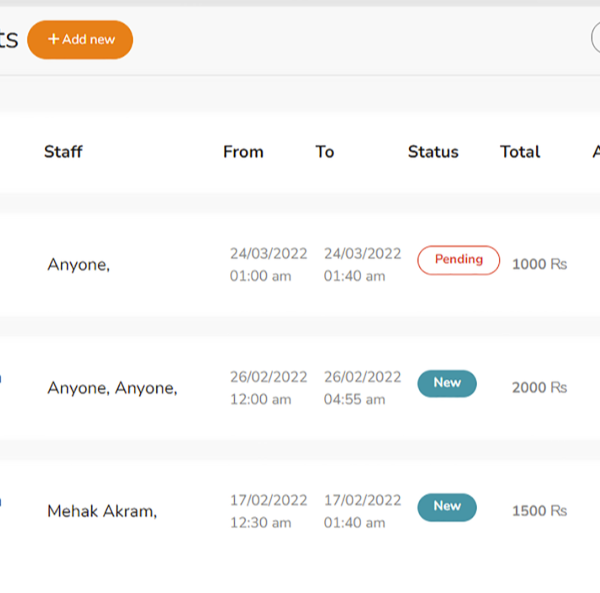Click the 2000 Rs total amount
The width and height of the screenshot is (600, 593).
[x=539, y=388]
